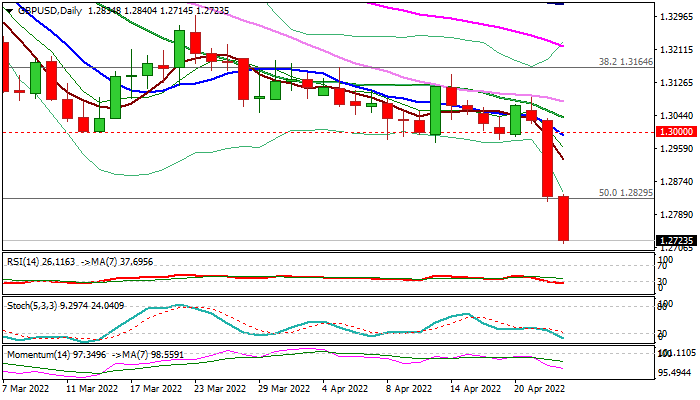Click the 1.32965 price axis label
This screenshot has height=400, width=700.
675,17
